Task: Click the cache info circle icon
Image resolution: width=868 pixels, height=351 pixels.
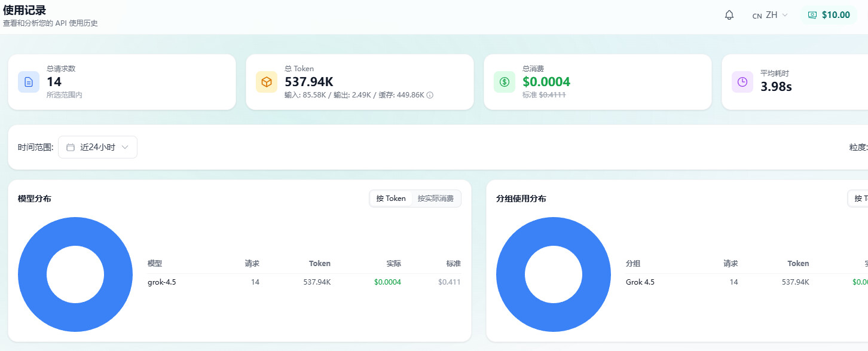Action: [x=430, y=95]
